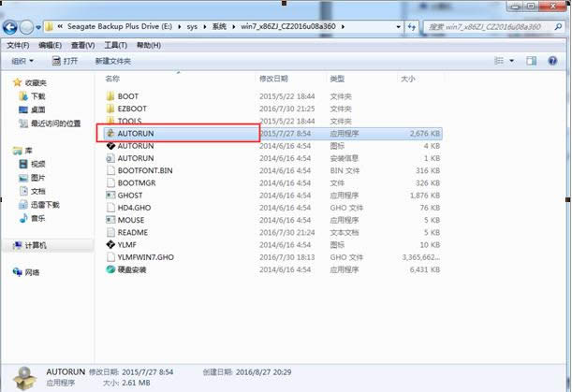Viewport: 572px width, 392px height.
Task: Open the 文件(F) menu
Action: point(18,45)
